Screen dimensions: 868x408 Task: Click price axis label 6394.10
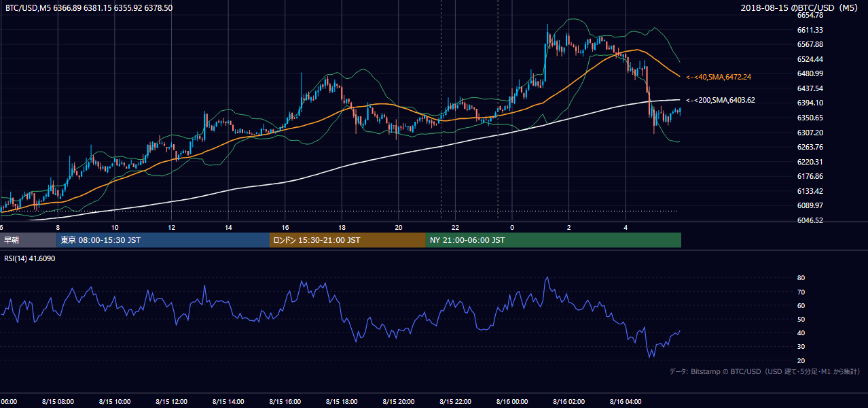click(810, 103)
